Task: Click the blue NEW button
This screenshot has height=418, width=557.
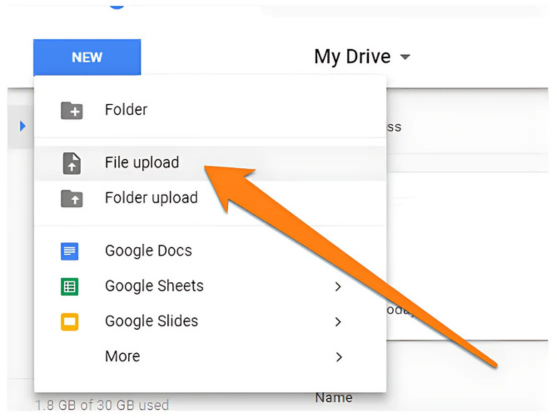Action: tap(87, 57)
